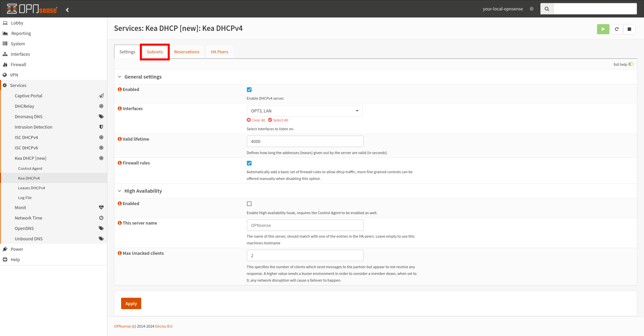Click the Unbound DNS tags icon
644x336 pixels.
click(x=101, y=239)
